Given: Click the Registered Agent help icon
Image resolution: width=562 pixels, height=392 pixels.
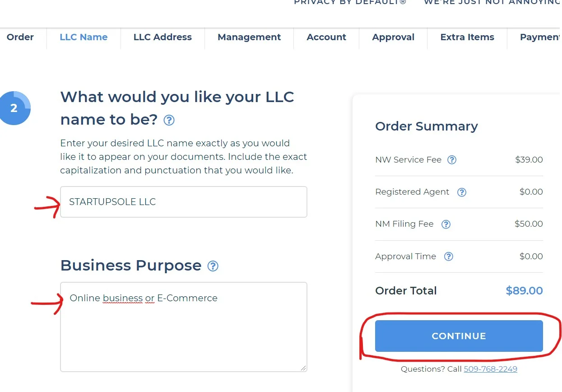Looking at the screenshot, I should click(461, 192).
